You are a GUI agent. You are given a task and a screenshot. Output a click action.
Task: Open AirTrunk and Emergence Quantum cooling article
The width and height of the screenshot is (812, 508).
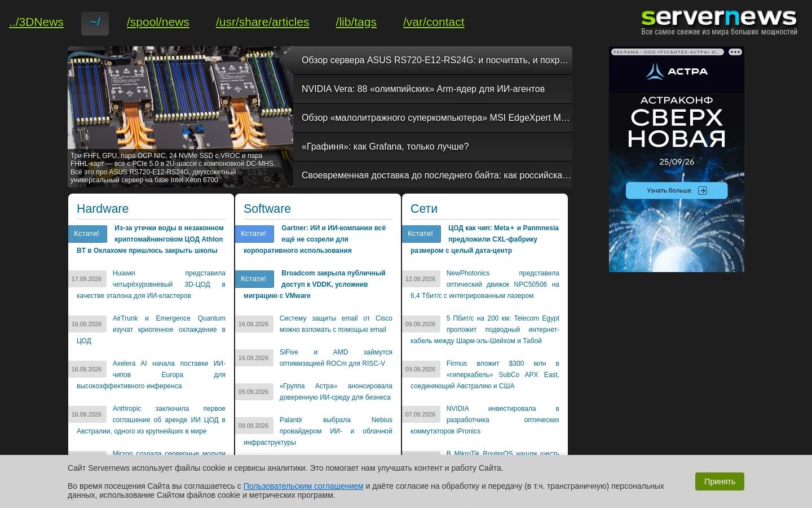pos(151,330)
